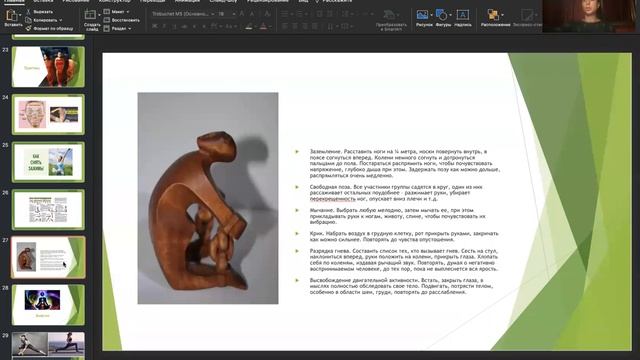
Task: Select slide 24 thumbnail with face diagram
Action: pos(48,114)
